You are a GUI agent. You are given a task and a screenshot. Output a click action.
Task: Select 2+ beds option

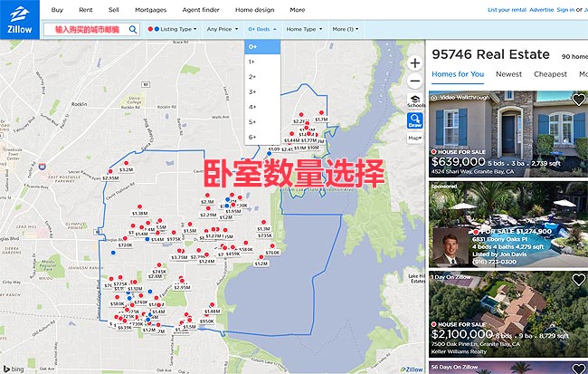click(x=262, y=77)
